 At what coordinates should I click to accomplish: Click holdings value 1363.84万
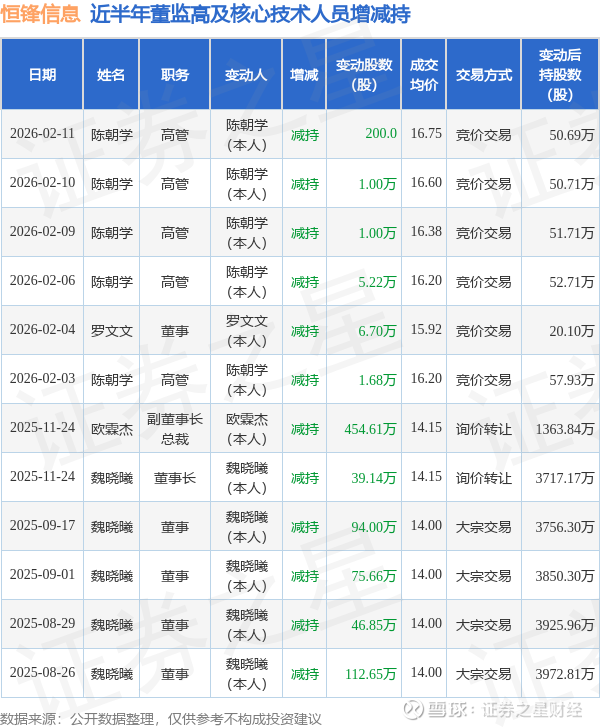tap(565, 429)
